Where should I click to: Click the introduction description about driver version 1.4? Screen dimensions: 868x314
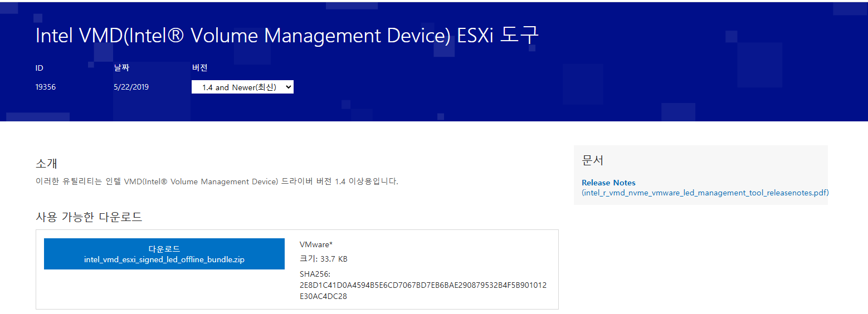click(x=217, y=181)
